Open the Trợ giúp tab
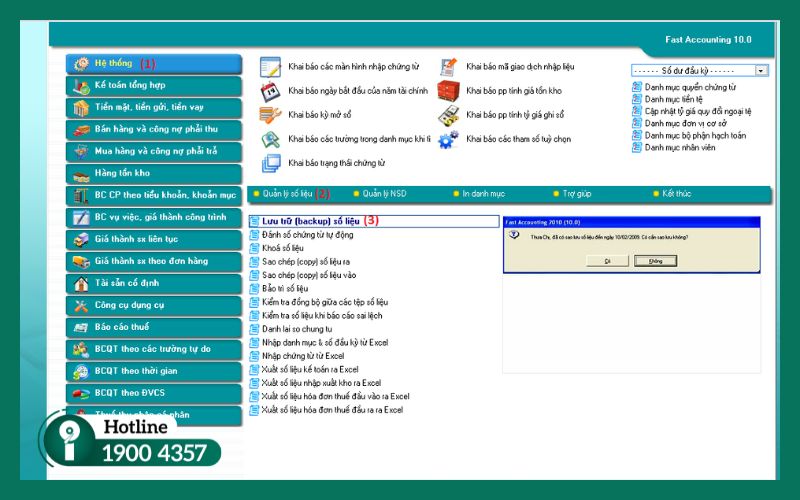Image resolution: width=800 pixels, height=500 pixels. [x=577, y=194]
